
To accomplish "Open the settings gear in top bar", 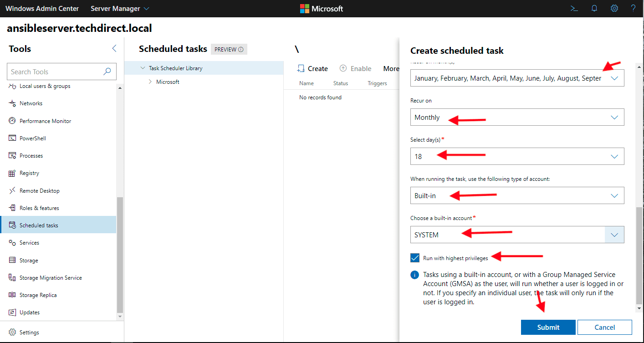I will coord(614,9).
